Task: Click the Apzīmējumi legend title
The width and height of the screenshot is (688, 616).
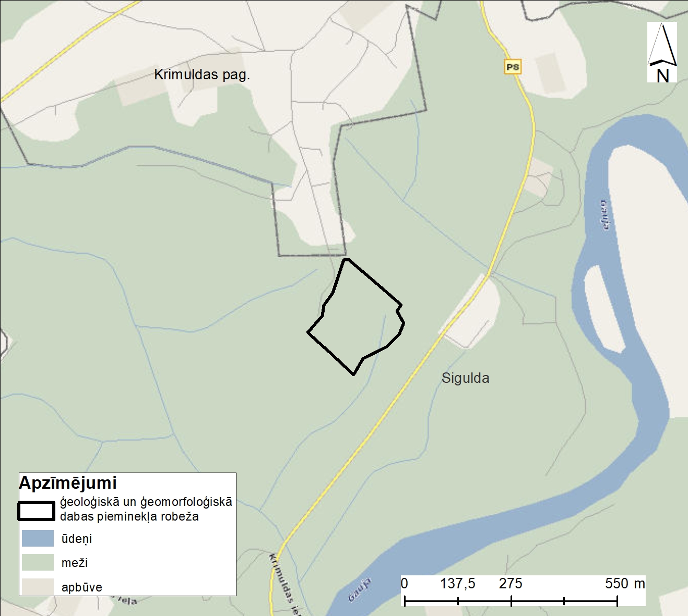Action: click(x=68, y=483)
